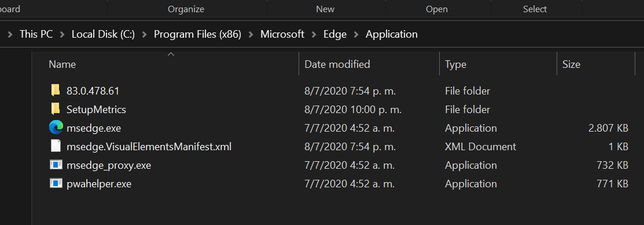Click Application type of msedge.exe row
The width and height of the screenshot is (644, 225).
(x=470, y=128)
